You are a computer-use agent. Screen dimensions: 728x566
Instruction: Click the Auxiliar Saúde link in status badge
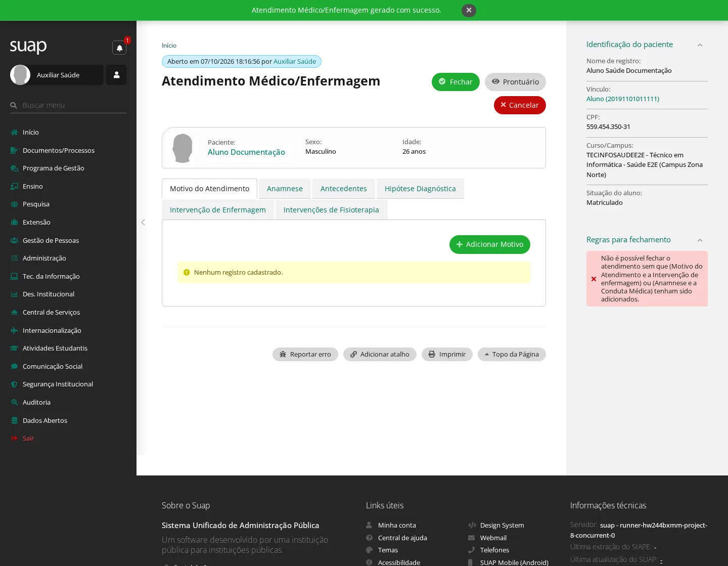pyautogui.click(x=295, y=62)
